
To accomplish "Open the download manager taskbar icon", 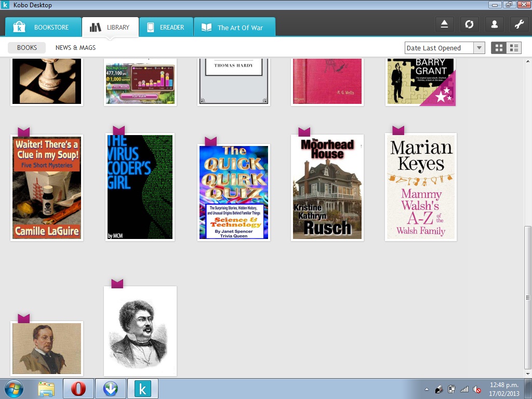I will [111, 389].
